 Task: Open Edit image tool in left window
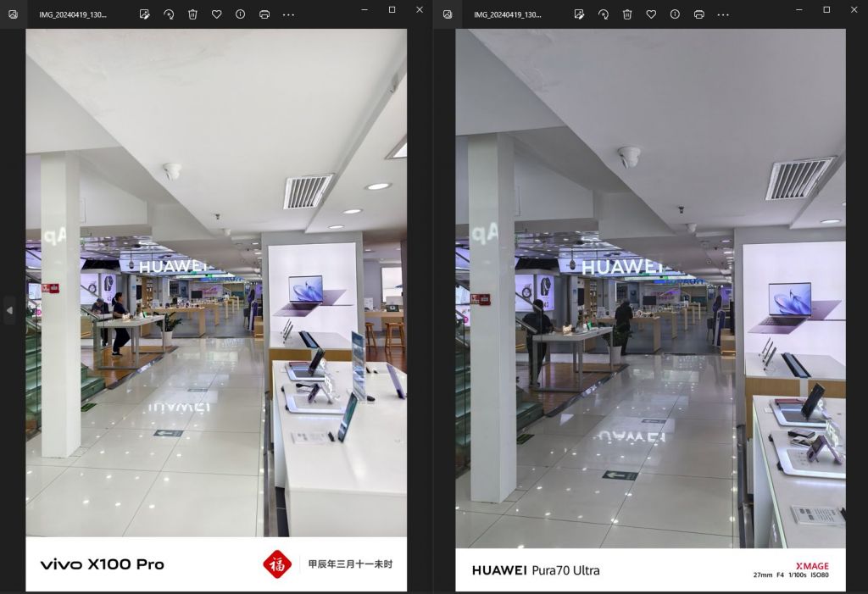tap(144, 14)
